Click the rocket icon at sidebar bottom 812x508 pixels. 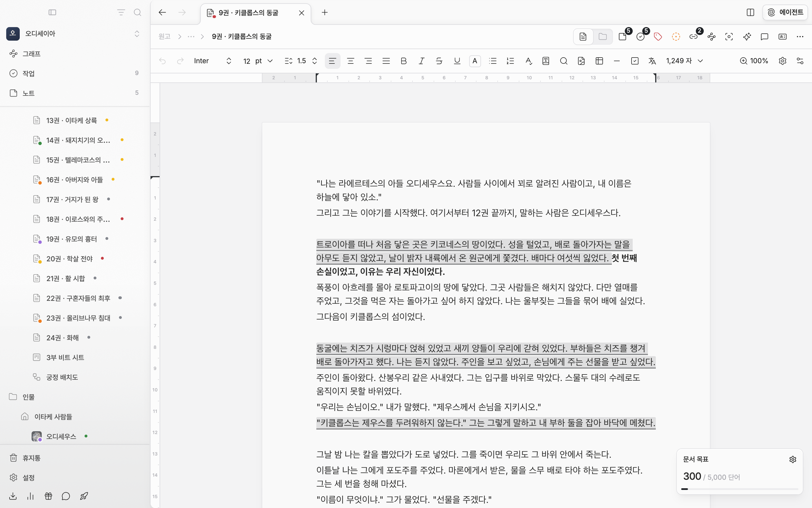coord(84,496)
